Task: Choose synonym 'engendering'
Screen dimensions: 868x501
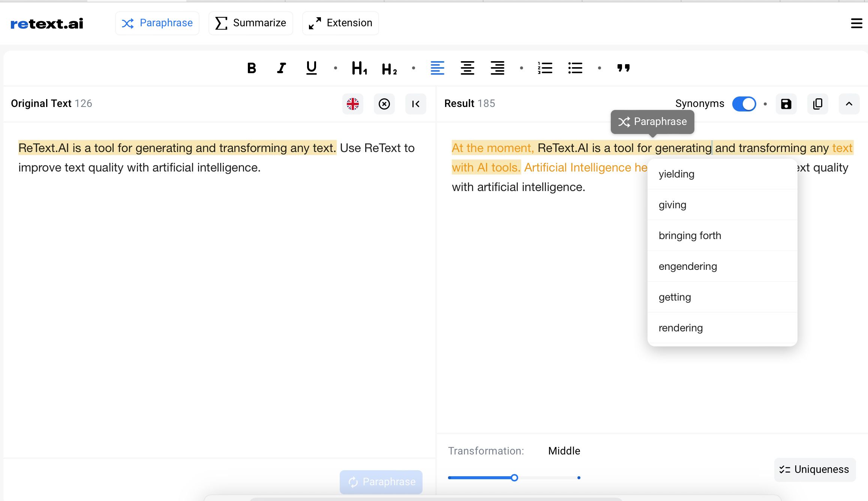Action: (722, 266)
